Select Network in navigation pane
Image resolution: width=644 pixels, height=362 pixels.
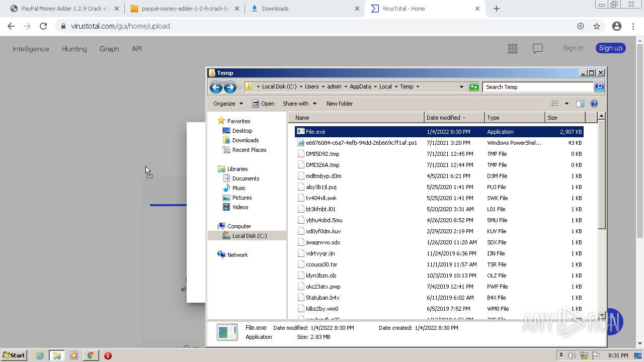point(237,255)
